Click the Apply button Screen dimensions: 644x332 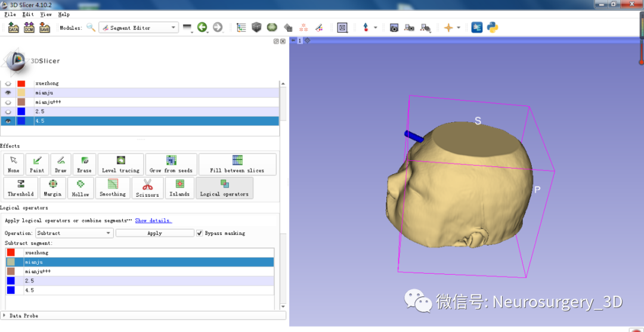click(x=155, y=233)
